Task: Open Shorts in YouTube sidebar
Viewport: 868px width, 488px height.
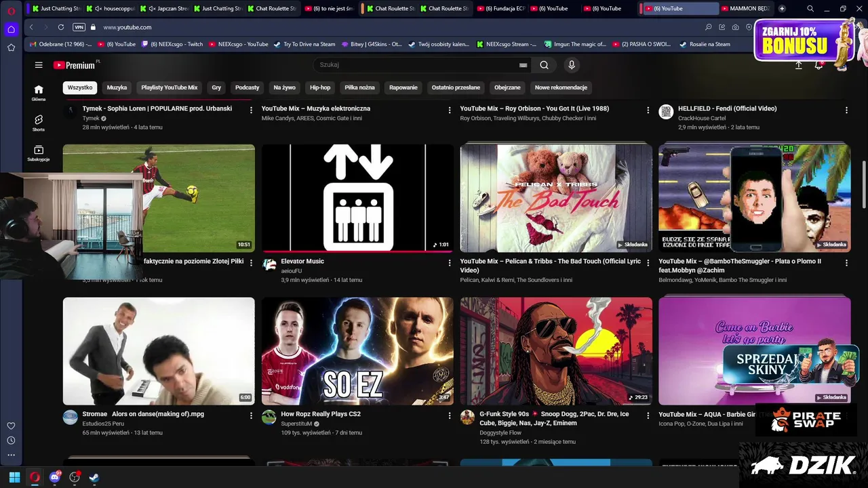Action: pos(39,123)
